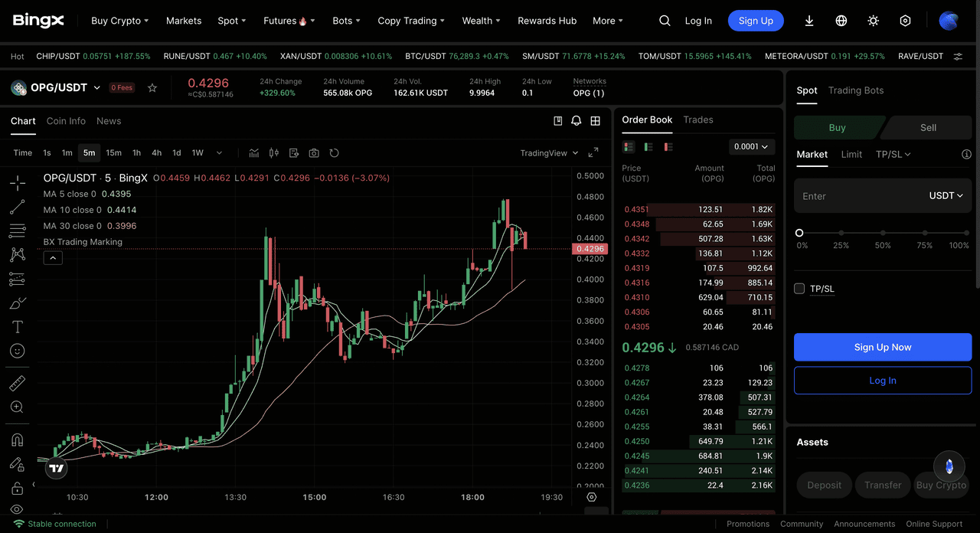Open the USDT currency dropdown

(946, 196)
